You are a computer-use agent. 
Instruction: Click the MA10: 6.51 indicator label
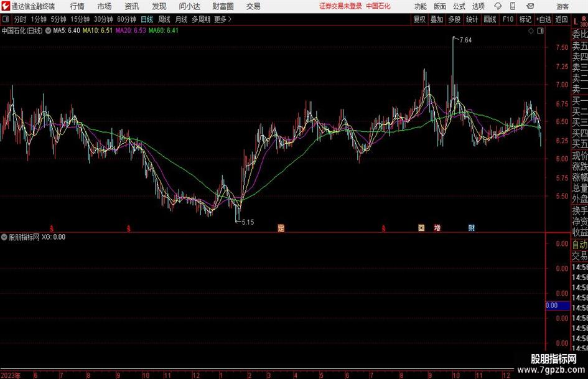click(98, 30)
